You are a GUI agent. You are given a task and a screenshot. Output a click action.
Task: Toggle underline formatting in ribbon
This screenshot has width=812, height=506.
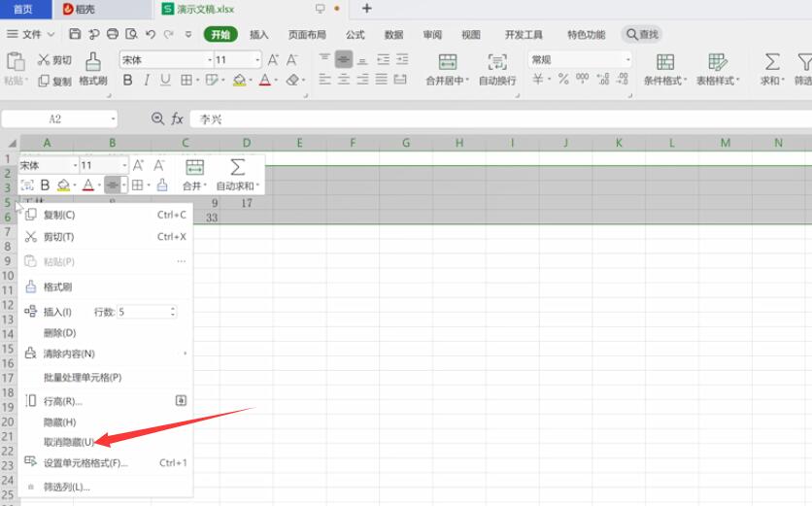coord(165,80)
